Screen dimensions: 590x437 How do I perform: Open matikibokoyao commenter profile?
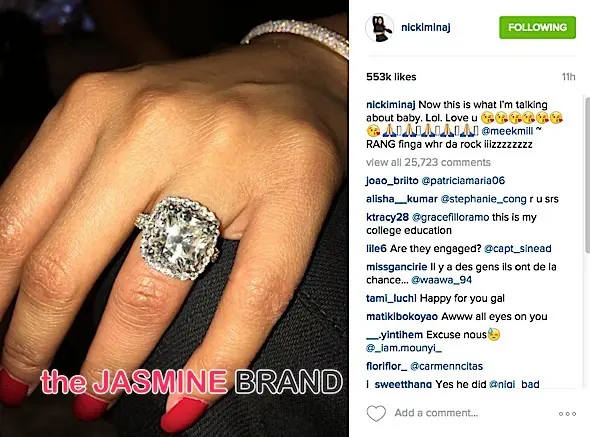pos(402,317)
